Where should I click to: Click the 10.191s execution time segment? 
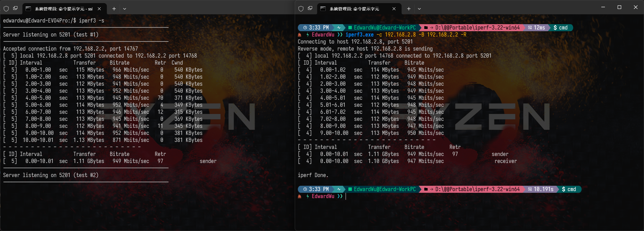tap(541, 189)
